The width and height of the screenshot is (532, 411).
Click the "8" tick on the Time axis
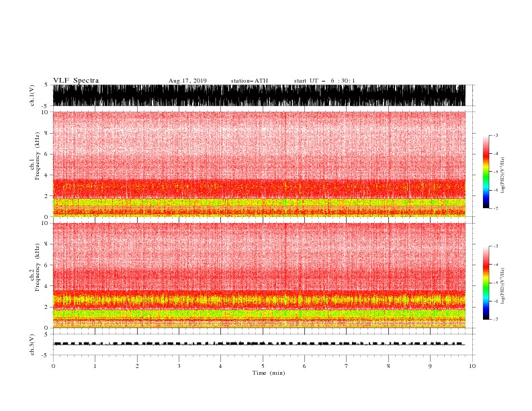pos(388,366)
